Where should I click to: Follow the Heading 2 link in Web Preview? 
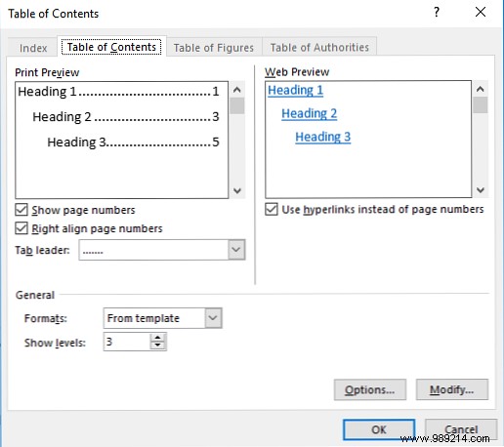click(309, 113)
